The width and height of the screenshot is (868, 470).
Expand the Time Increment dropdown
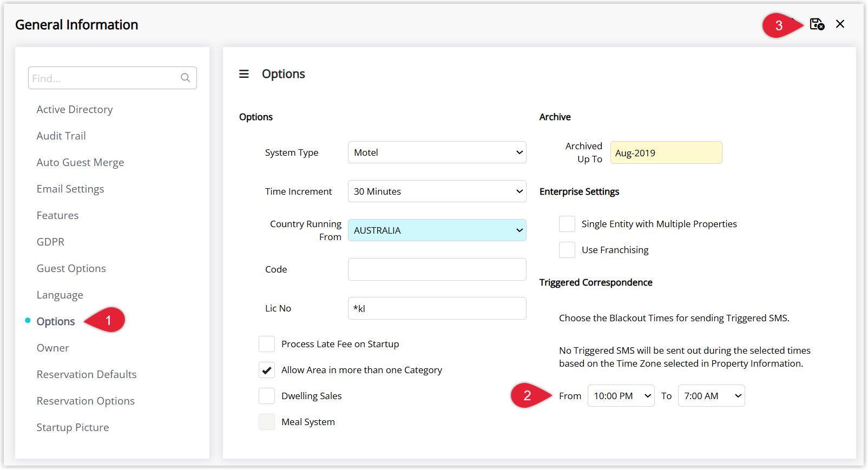point(437,191)
